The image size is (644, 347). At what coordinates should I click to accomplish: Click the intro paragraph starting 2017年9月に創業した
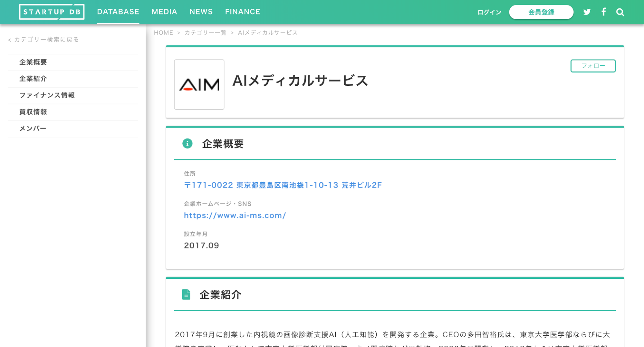coord(392,339)
